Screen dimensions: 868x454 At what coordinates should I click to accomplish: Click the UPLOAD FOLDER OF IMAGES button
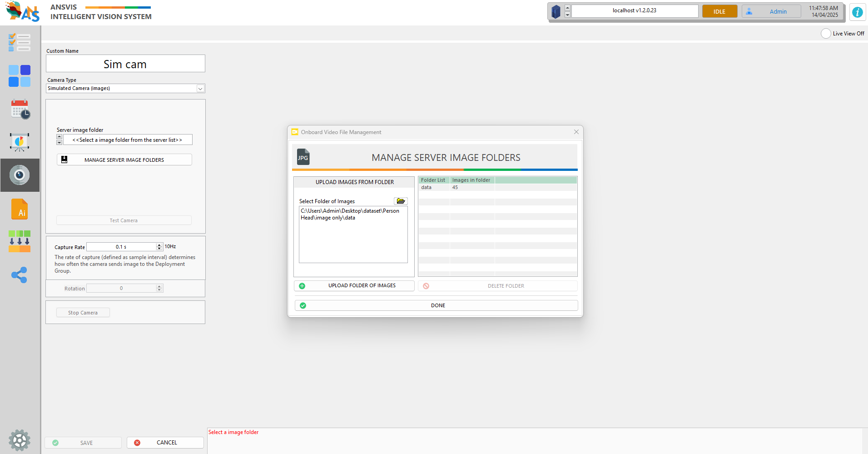click(354, 286)
